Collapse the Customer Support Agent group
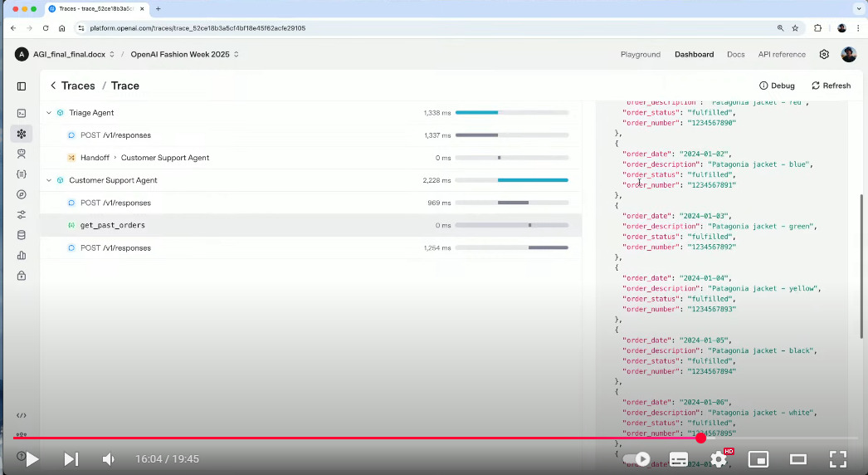This screenshot has width=868, height=475. pos(49,180)
